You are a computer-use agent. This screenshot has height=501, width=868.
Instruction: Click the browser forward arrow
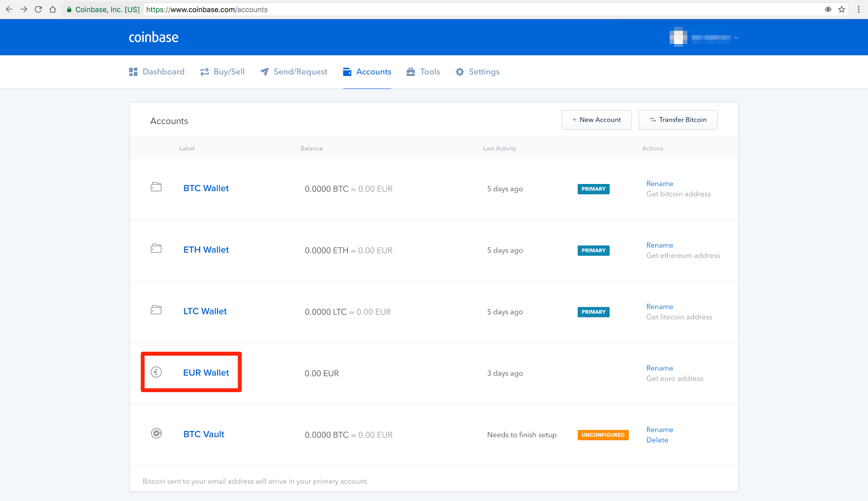[24, 9]
